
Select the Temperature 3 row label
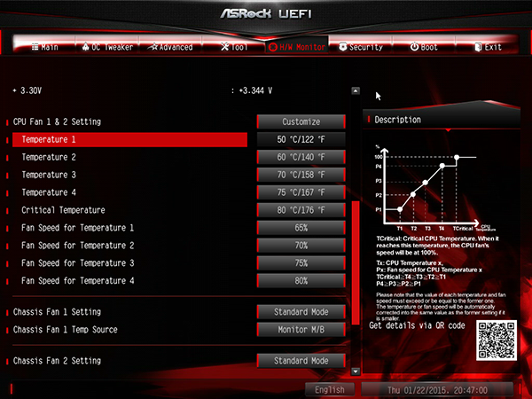[49, 175]
